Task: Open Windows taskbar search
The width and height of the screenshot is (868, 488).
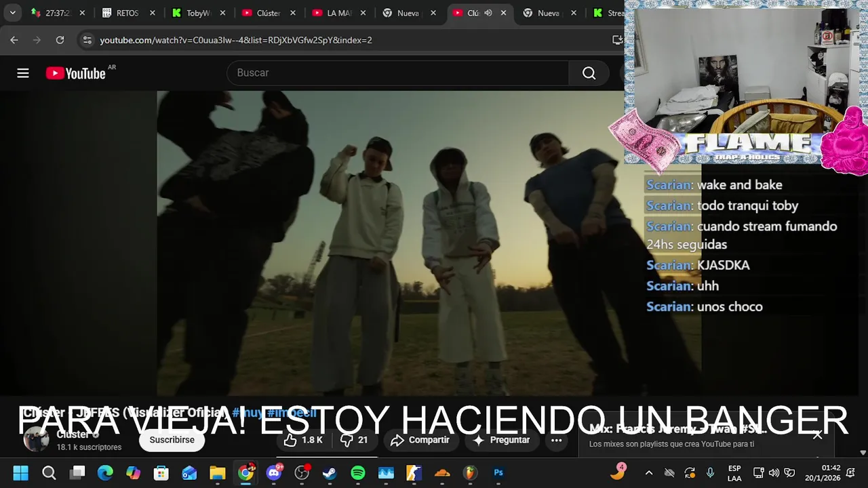Action: [49, 473]
